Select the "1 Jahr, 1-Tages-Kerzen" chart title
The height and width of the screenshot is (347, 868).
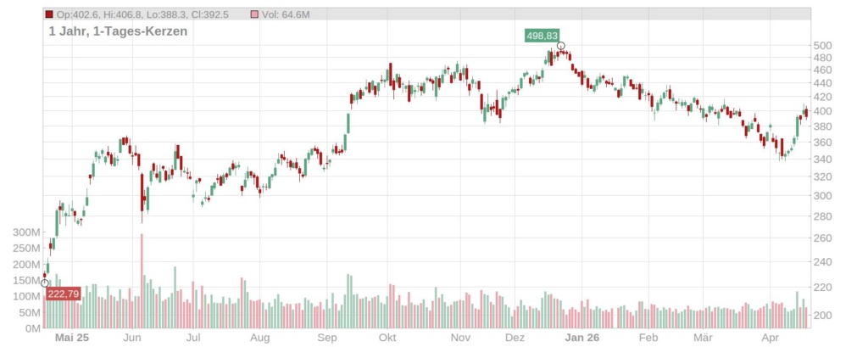118,31
